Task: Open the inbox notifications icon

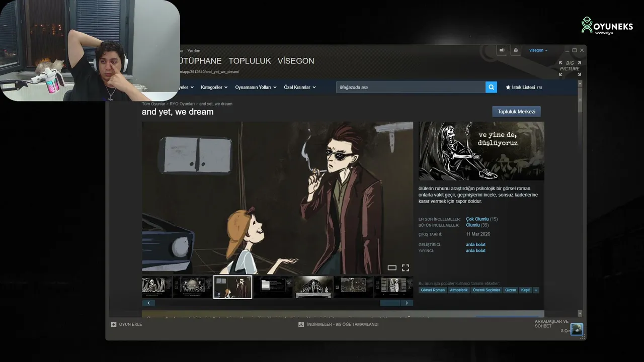Action: pos(515,50)
